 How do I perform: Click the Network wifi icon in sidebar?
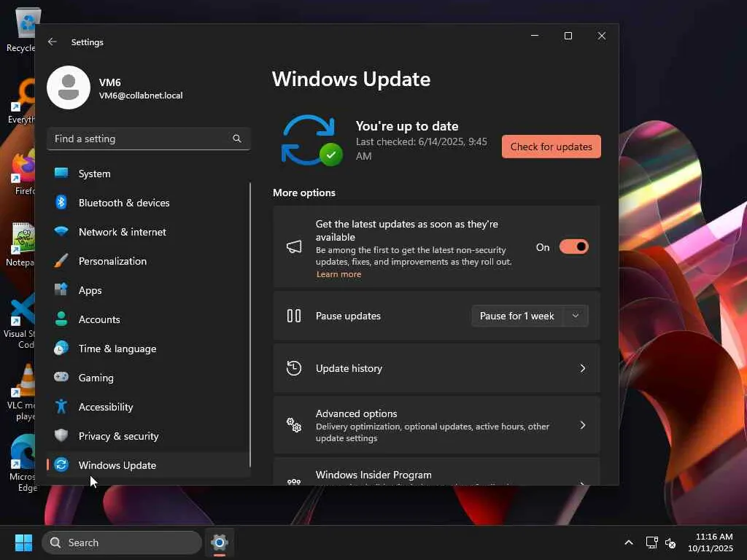[x=61, y=231]
